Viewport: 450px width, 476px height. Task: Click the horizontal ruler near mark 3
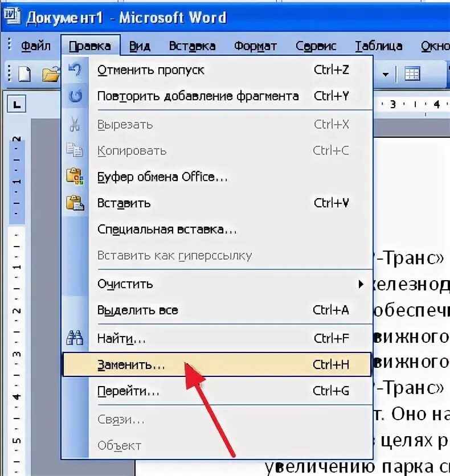[x=393, y=104]
